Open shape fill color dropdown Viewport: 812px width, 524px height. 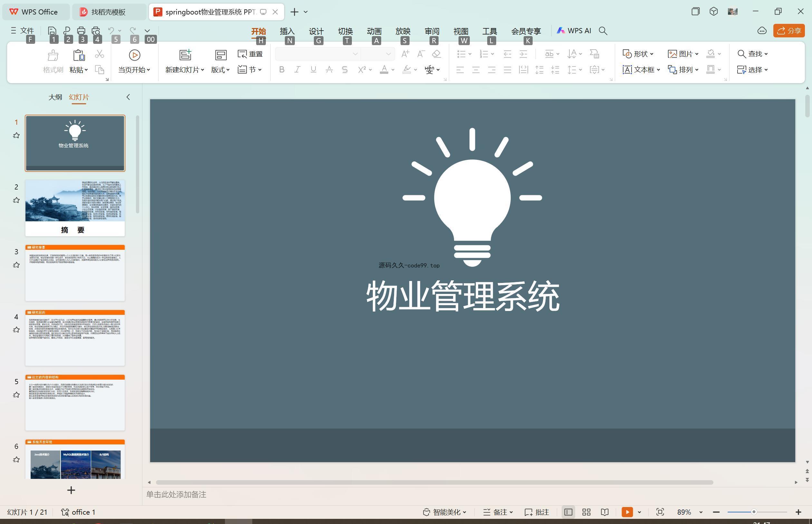click(x=720, y=54)
